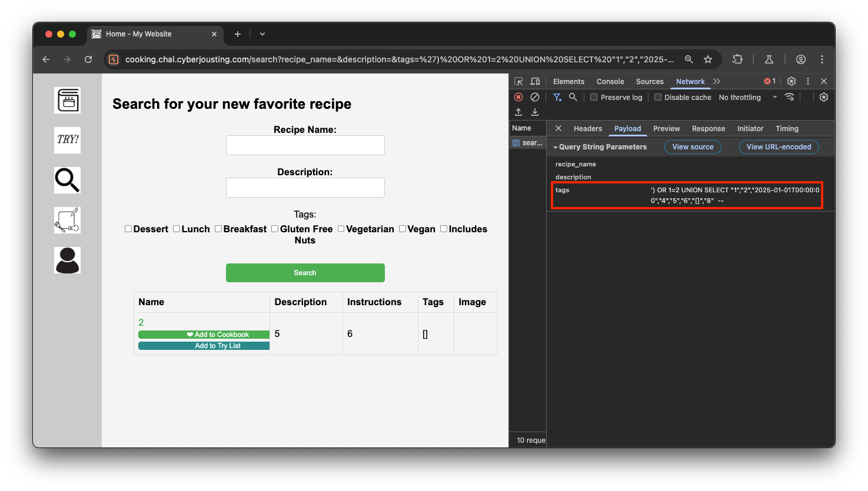Open the No throttling dropdown
868x491 pixels.
747,97
